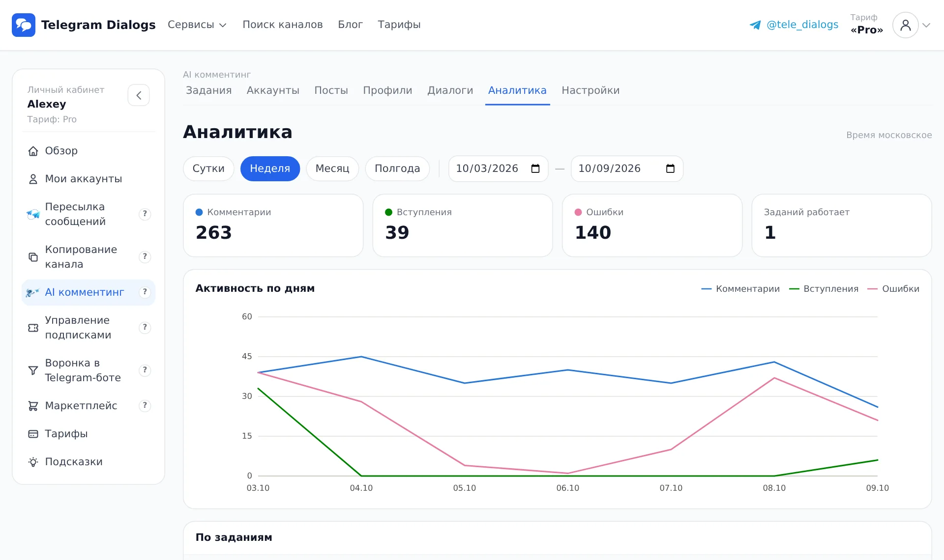Open help for Воронка в Telegram-боте
This screenshot has height=560, width=944.
pyautogui.click(x=145, y=370)
